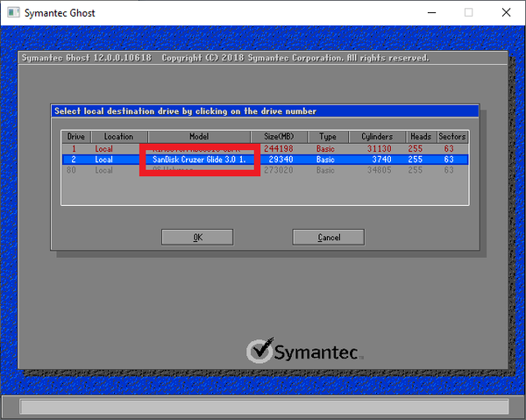526x420 pixels.
Task: Click the Sectors column header
Action: (453, 137)
